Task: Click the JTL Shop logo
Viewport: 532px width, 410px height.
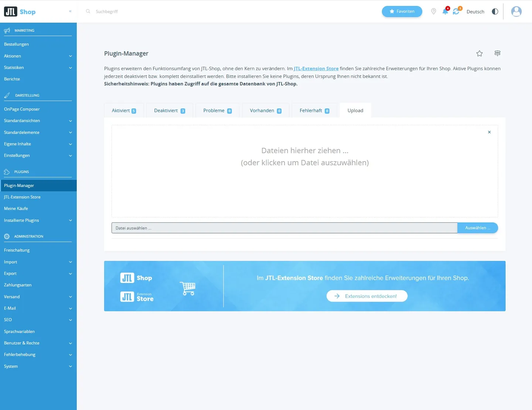Action: point(20,12)
